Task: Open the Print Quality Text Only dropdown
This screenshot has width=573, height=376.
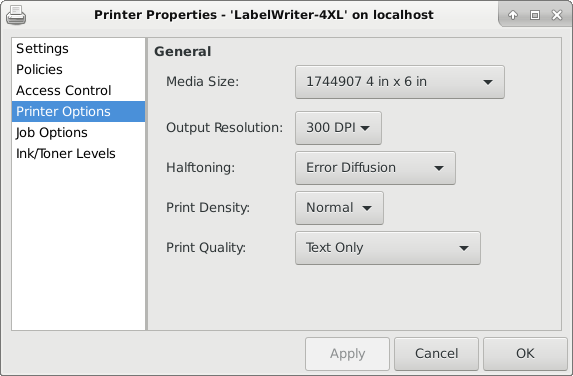Action: [x=388, y=248]
